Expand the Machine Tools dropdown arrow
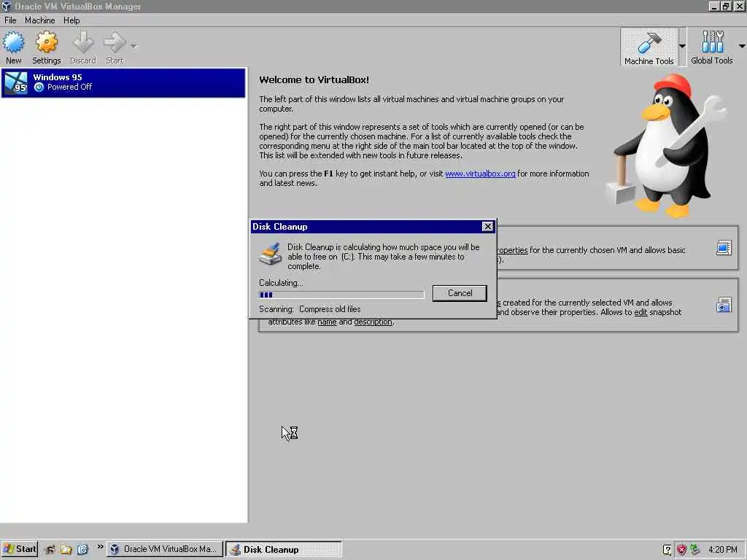 coord(682,46)
